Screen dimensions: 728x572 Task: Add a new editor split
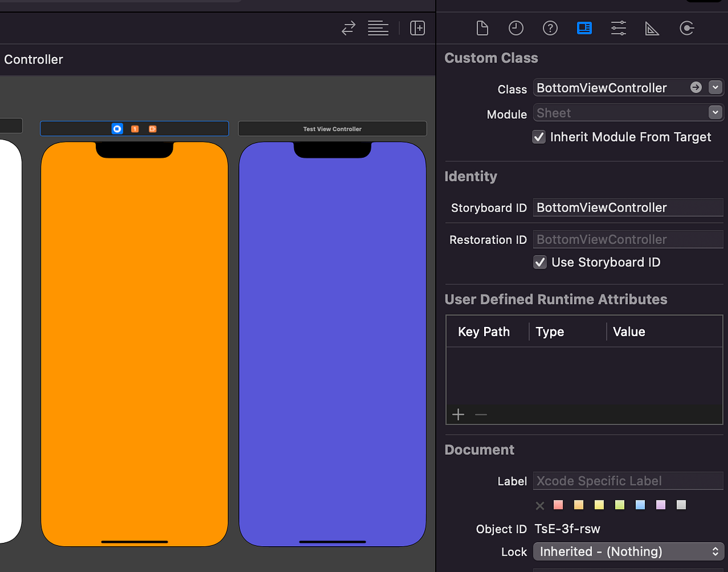coord(417,28)
